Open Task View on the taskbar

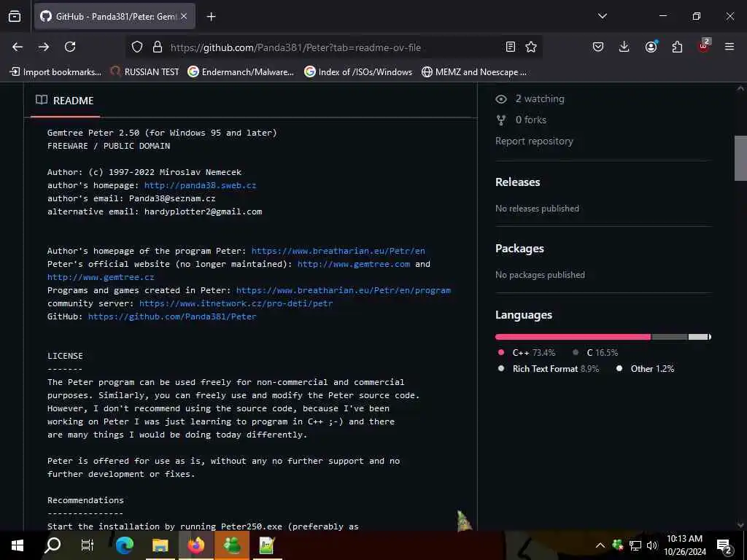point(88,545)
